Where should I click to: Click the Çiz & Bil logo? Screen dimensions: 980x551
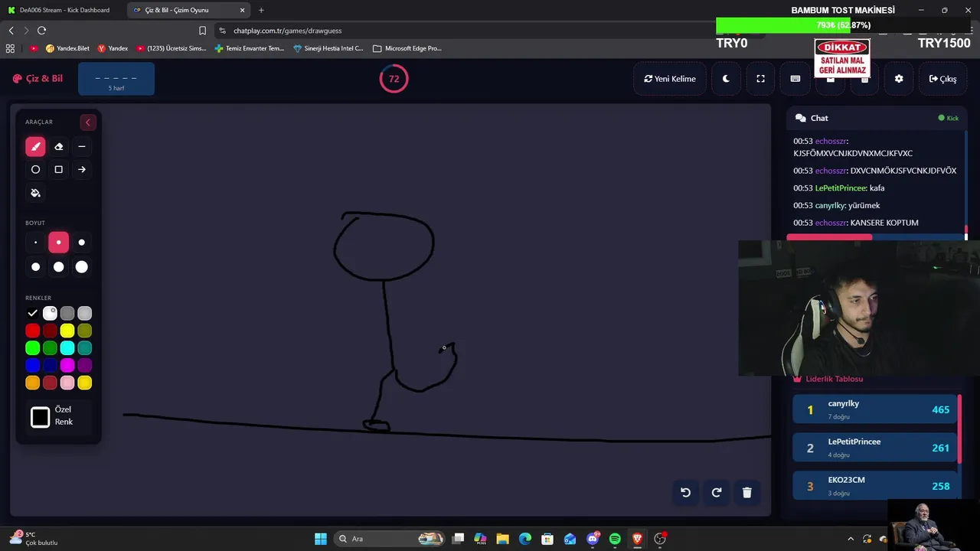pos(38,78)
